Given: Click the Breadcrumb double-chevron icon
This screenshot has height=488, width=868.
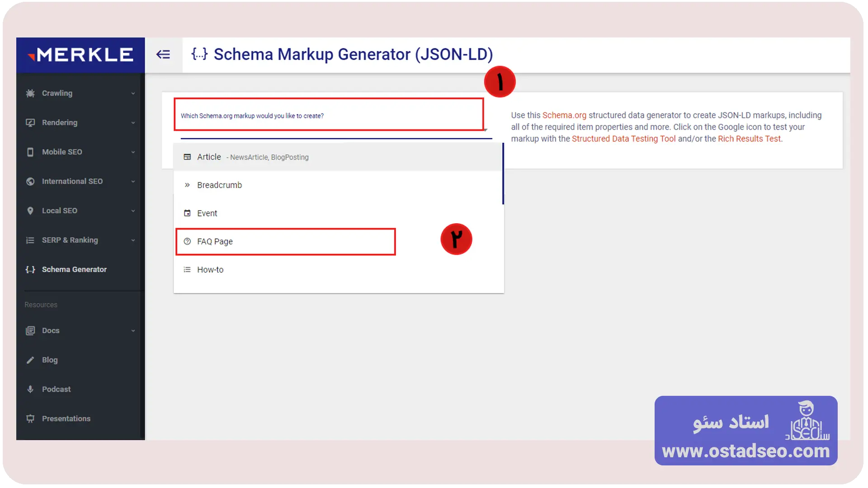Looking at the screenshot, I should click(x=187, y=185).
